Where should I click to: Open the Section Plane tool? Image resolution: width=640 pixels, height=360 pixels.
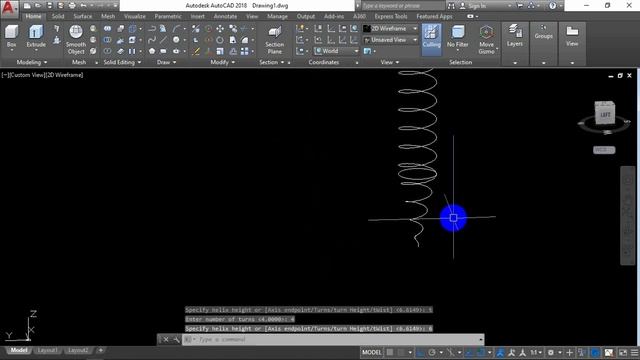tap(275, 40)
